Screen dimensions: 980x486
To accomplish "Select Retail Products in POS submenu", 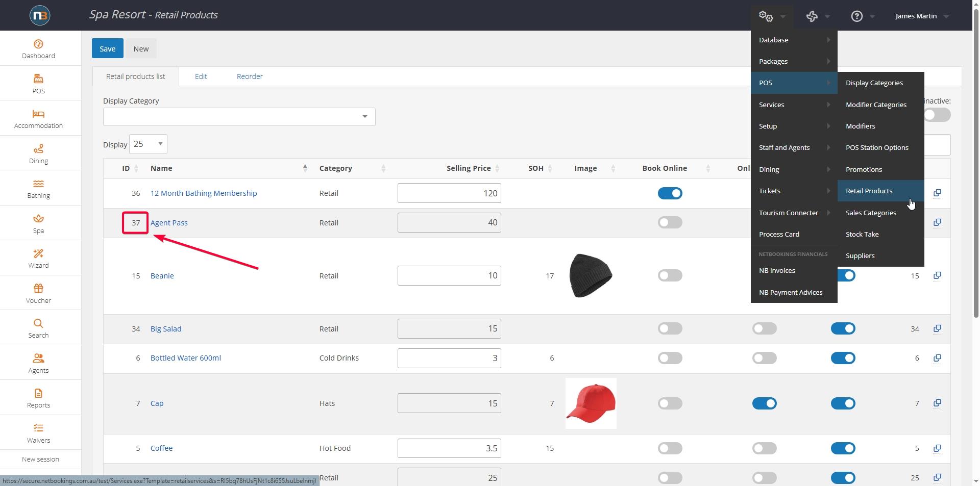I will [880, 191].
